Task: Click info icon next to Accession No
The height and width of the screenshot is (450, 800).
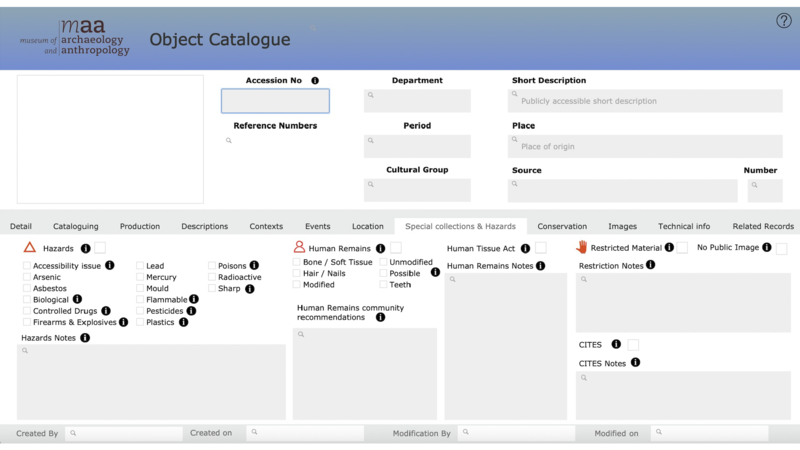Action: click(x=315, y=81)
